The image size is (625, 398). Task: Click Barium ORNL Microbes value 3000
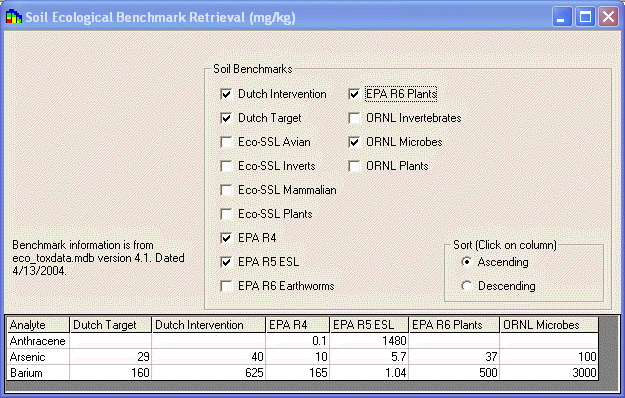pyautogui.click(x=549, y=373)
